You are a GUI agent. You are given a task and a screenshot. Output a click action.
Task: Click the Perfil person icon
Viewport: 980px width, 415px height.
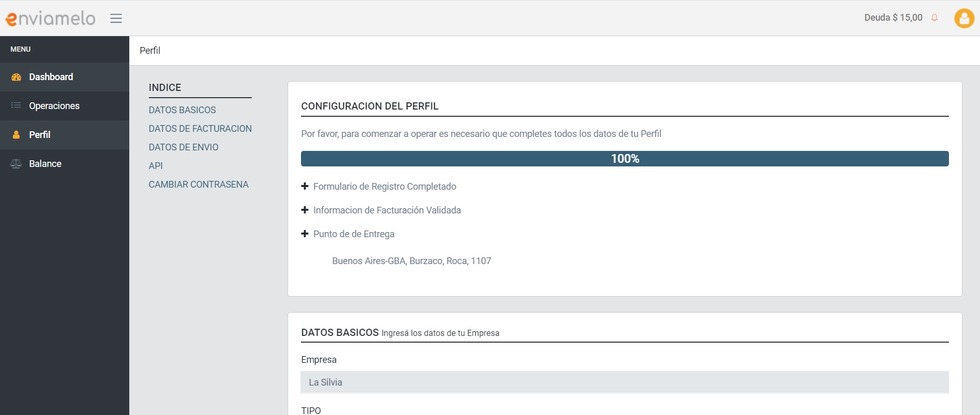pos(17,134)
